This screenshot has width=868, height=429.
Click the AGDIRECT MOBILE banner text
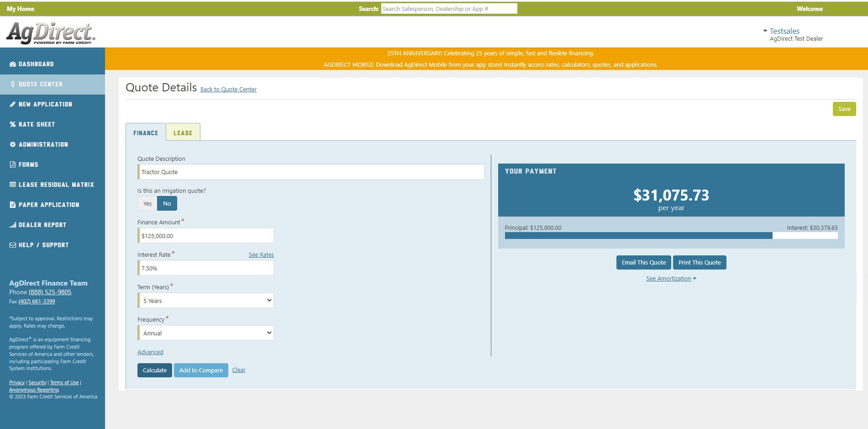tap(491, 65)
